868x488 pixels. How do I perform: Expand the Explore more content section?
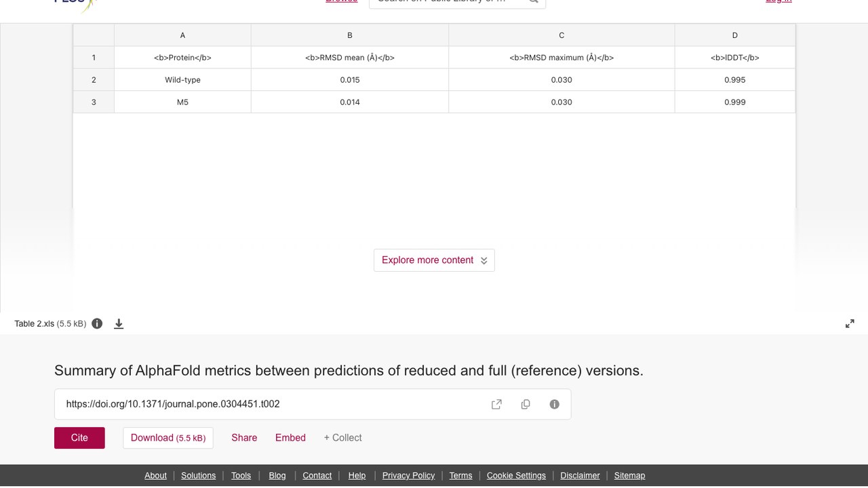pos(434,260)
